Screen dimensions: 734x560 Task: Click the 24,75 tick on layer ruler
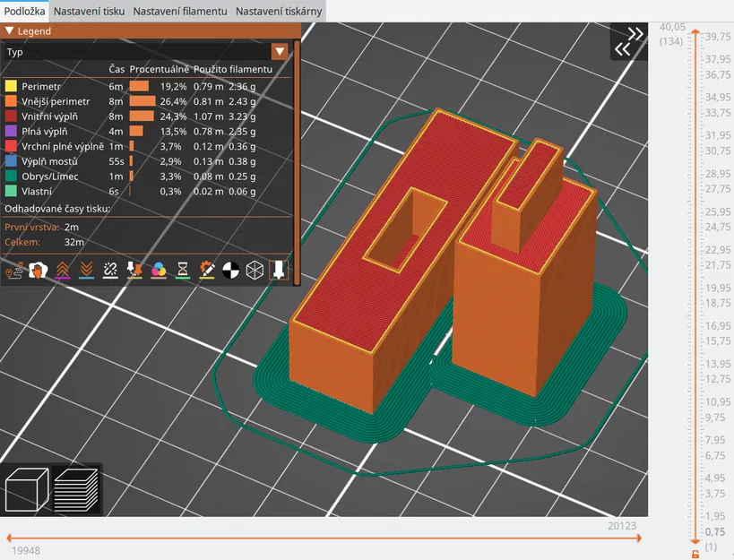pyautogui.click(x=718, y=227)
